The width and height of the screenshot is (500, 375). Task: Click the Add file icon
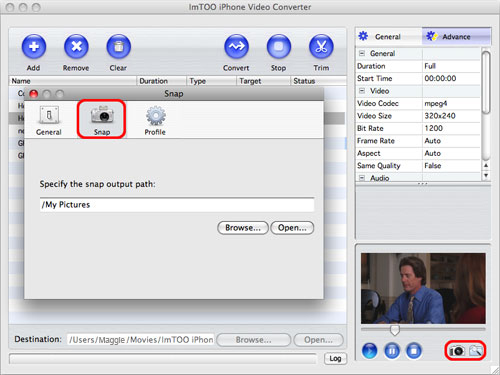pos(34,47)
